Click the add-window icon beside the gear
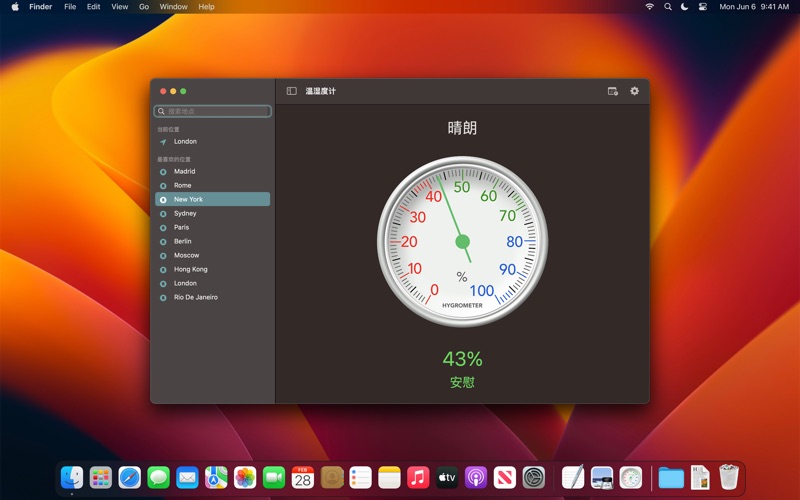The width and height of the screenshot is (800, 500). 613,91
